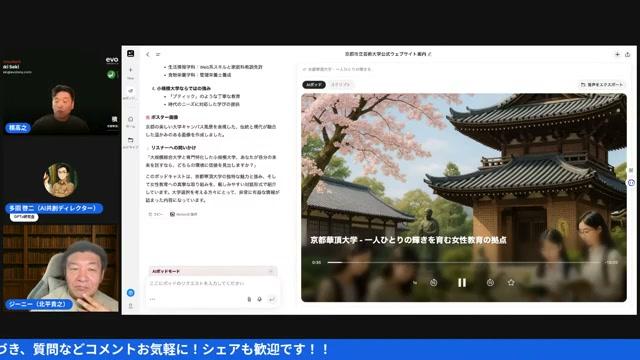Screen dimensions: 640x360
Task: Click the three-dots icon in input box
Action: pos(153,299)
